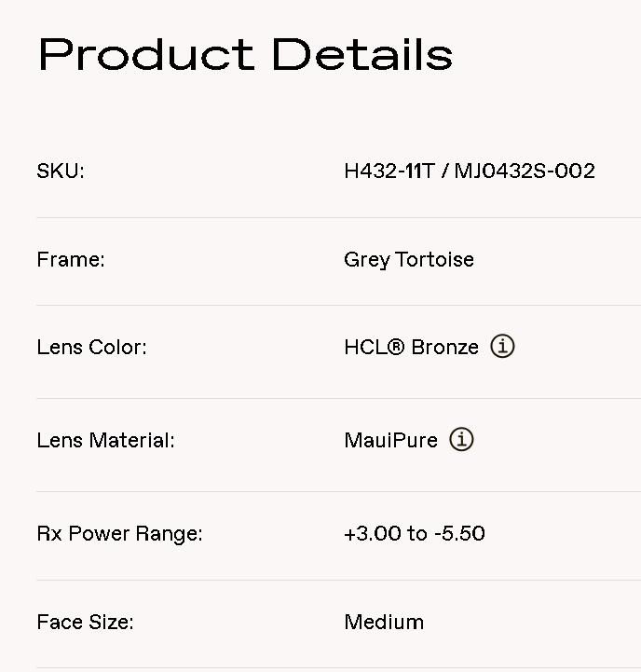Click the word Details in the heading
The width and height of the screenshot is (641, 672).
pos(361,54)
